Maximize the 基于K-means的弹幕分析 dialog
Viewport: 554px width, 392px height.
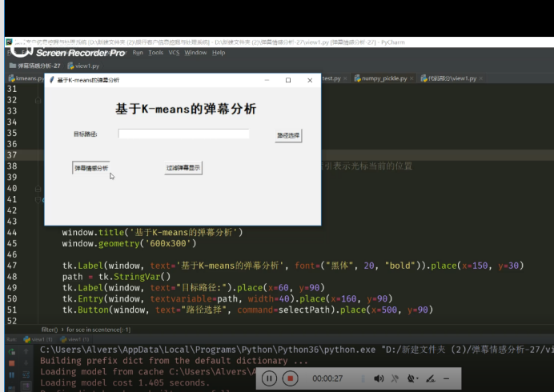pos(288,80)
